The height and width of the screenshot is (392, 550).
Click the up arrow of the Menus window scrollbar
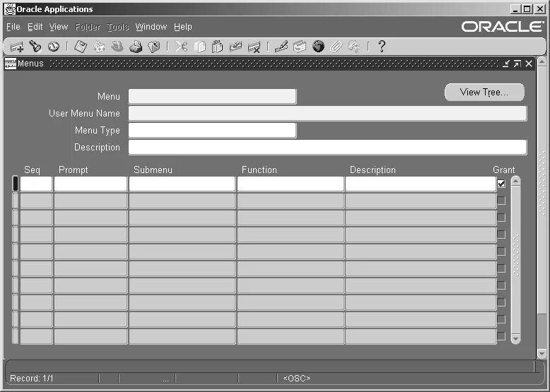pos(542,62)
